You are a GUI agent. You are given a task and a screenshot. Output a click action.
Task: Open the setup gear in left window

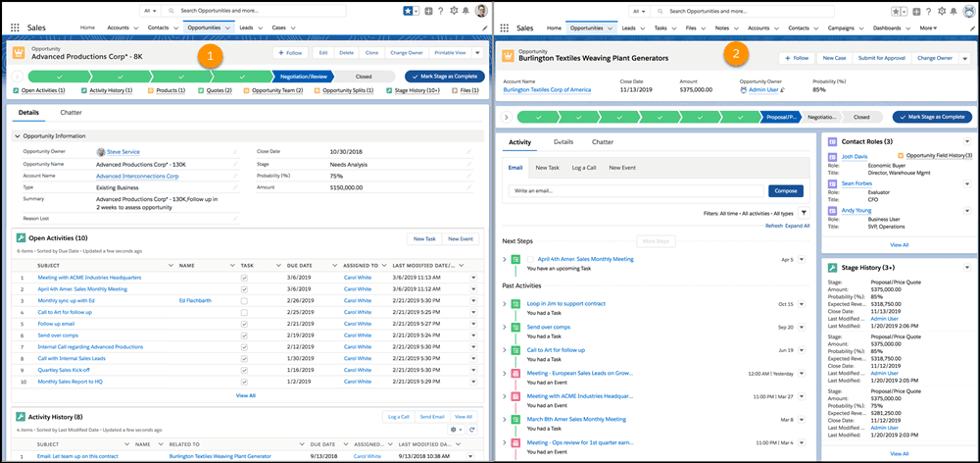tap(453, 10)
